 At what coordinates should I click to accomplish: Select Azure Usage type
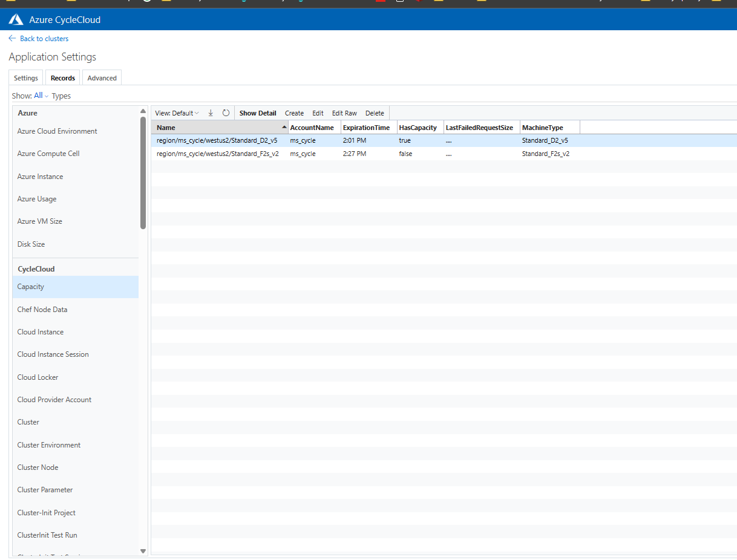coord(75,199)
